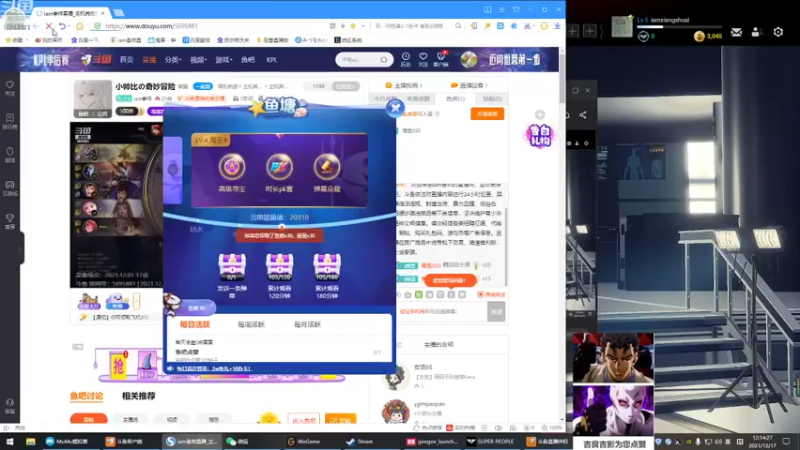Go to browser home page icon
Screen dimensions: 800x450
(x=80, y=26)
